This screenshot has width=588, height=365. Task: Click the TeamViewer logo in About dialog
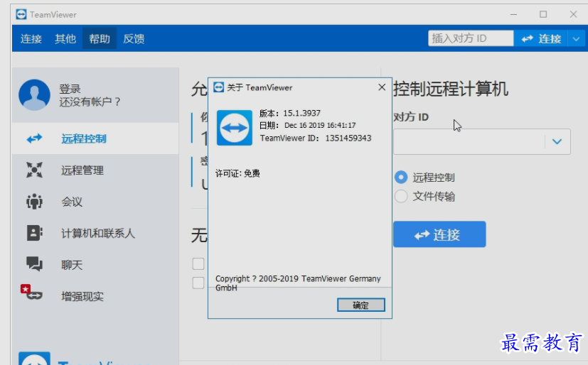[235, 128]
